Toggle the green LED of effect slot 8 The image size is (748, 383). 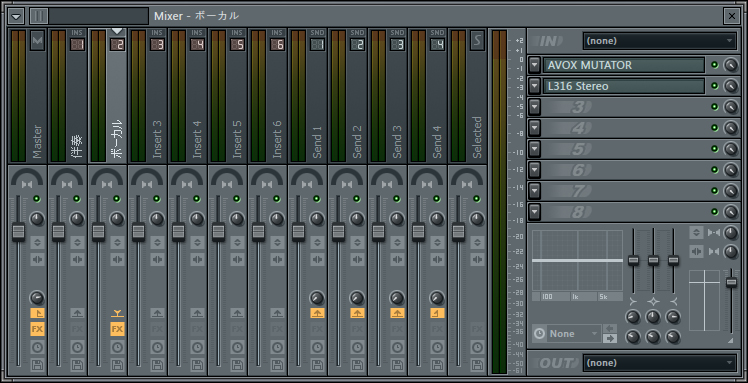tap(715, 211)
